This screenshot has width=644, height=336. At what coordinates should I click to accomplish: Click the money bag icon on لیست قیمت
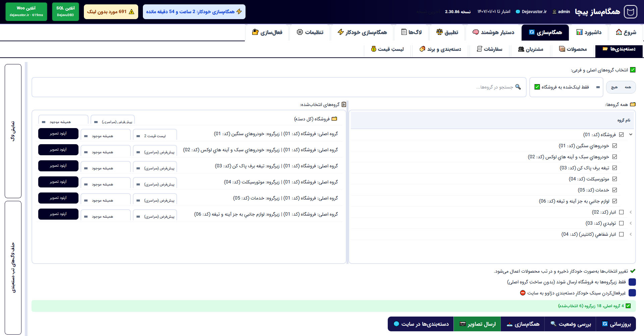coord(374,49)
